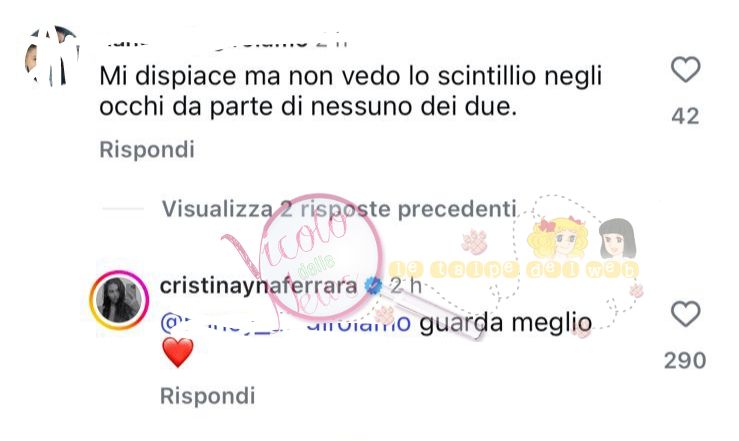Open cristinaynaferrara's story from her profile picture
This screenshot has height=441, width=739.
coord(119,300)
